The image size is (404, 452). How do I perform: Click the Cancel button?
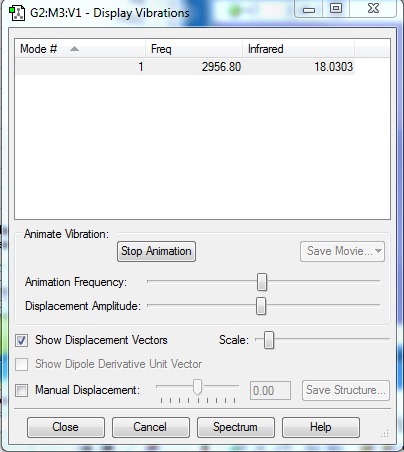tap(151, 427)
